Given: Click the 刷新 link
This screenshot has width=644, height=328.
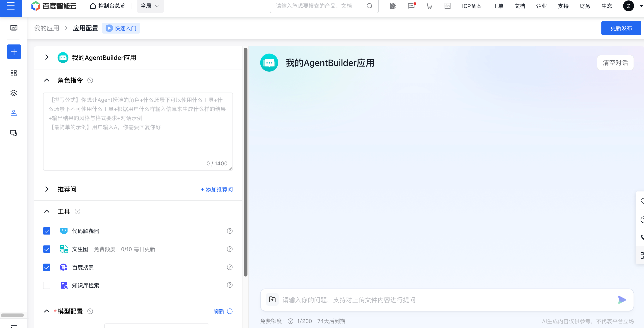Looking at the screenshot, I should (x=219, y=311).
